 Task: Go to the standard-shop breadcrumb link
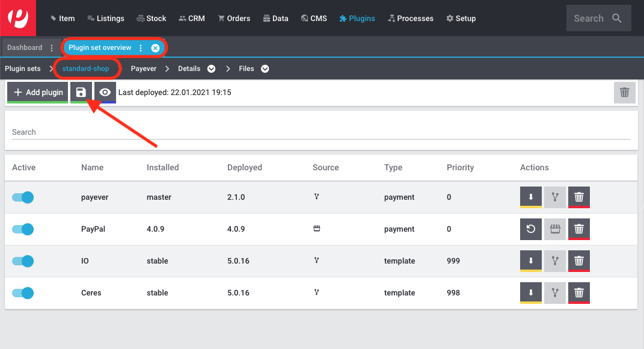click(x=85, y=69)
